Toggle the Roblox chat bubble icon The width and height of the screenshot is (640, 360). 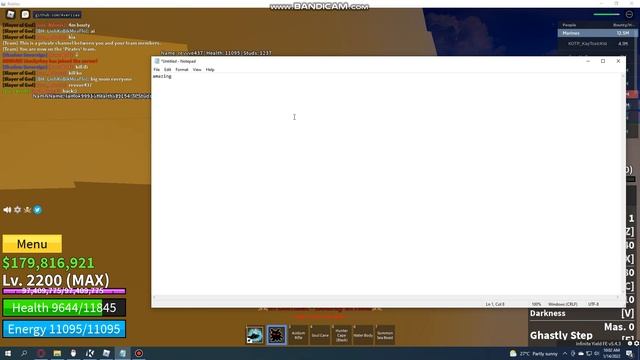pos(25,15)
